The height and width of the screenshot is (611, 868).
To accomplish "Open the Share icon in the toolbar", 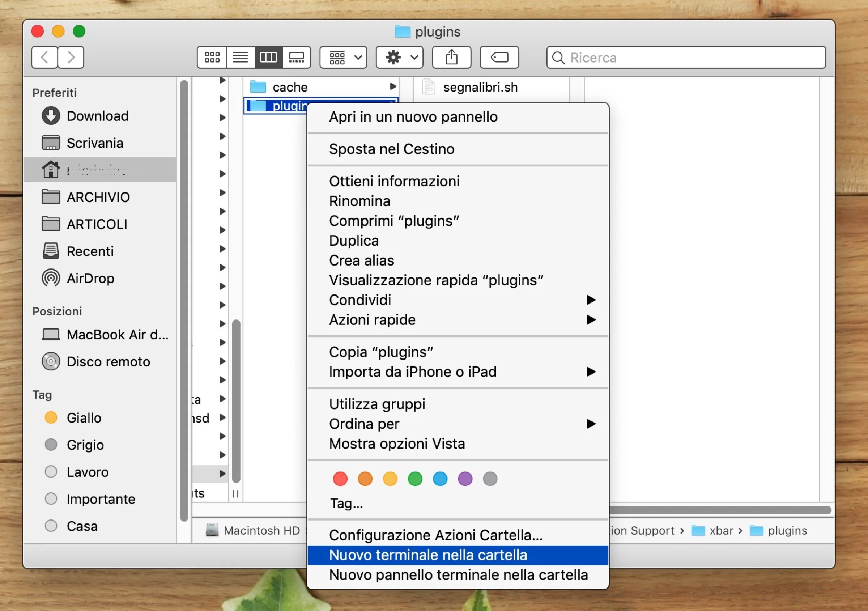I will tap(451, 57).
